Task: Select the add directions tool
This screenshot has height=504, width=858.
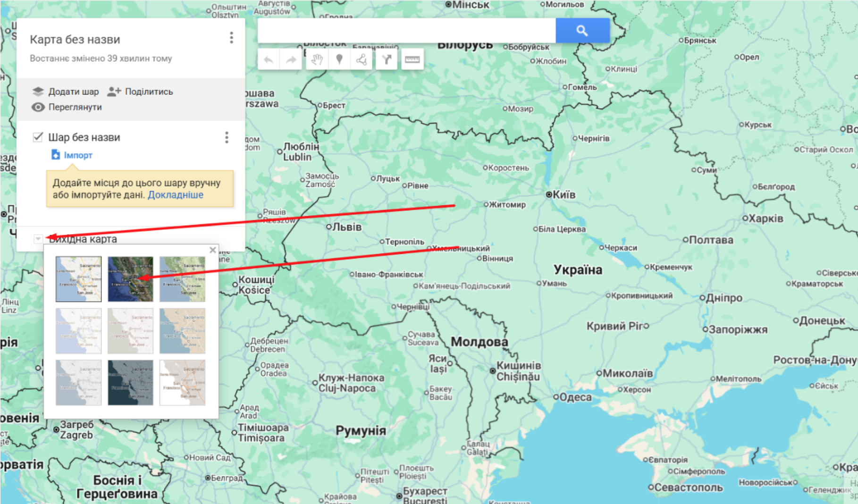Action: [x=387, y=60]
